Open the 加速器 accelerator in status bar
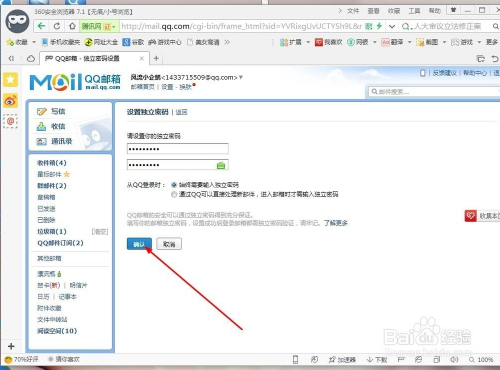The image size is (500, 370). pos(342,360)
